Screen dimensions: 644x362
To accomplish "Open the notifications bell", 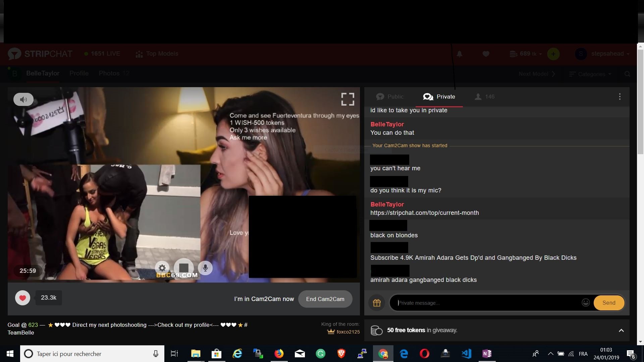I will point(460,54).
